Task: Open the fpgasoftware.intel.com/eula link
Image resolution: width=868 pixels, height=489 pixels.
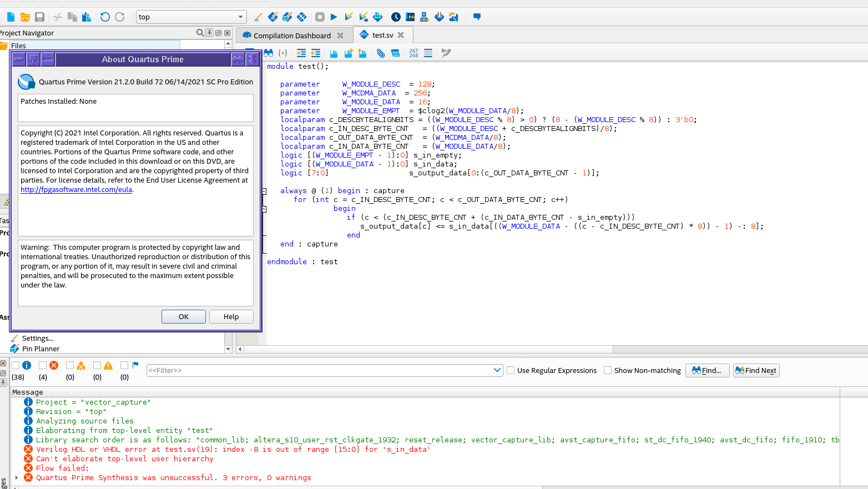Action: pos(76,190)
